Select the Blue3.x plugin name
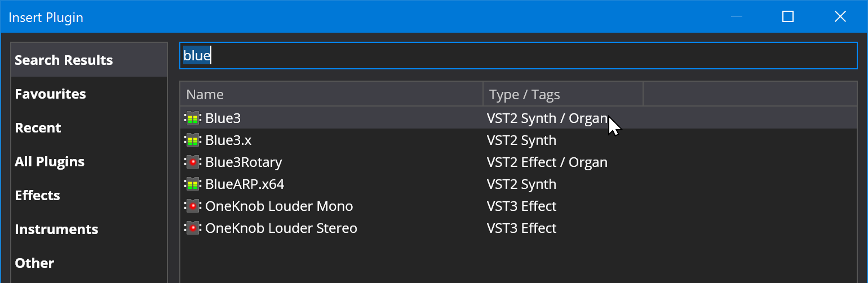Screen dimensions: 868x283 228,140
